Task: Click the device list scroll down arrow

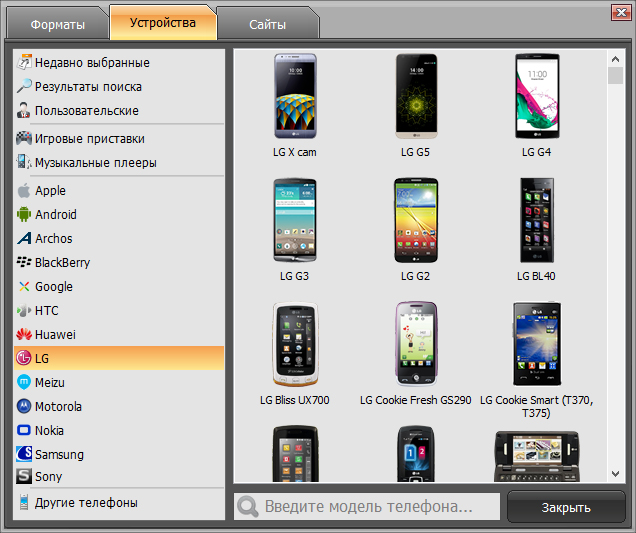Action: click(x=615, y=473)
